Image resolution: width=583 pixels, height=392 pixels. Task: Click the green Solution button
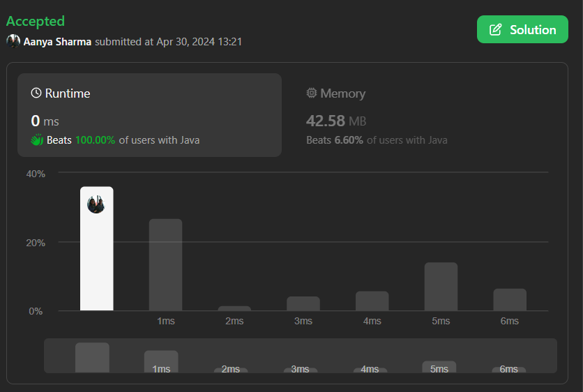point(522,29)
